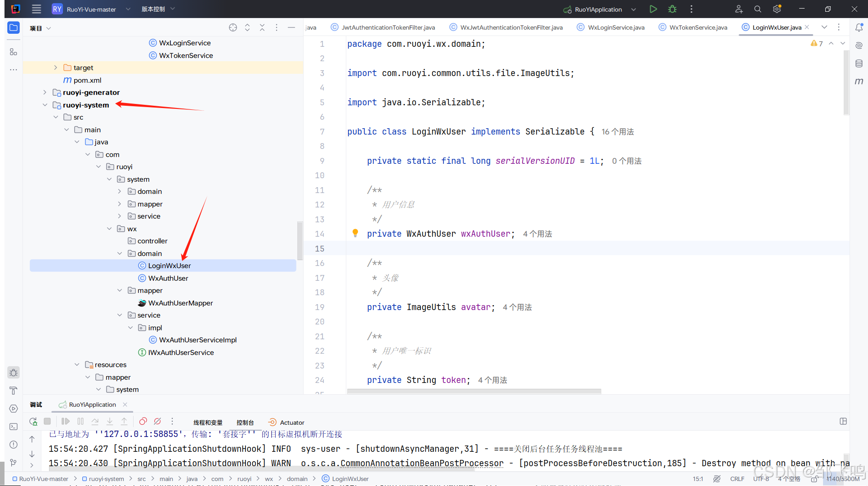Open the Git tool window icon

(x=13, y=463)
